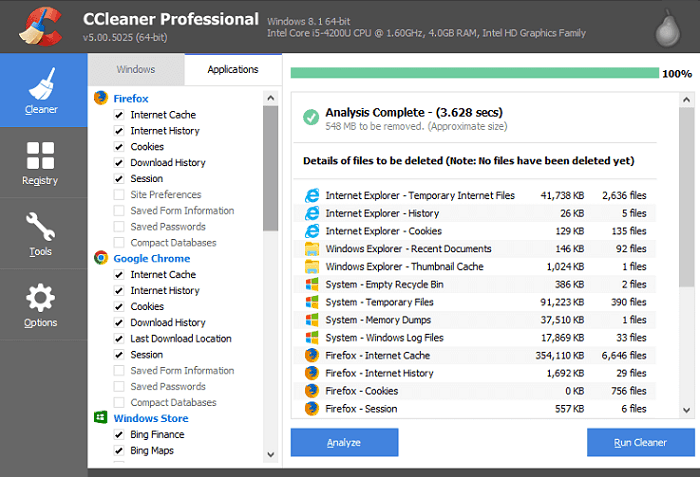This screenshot has width=700, height=477.
Task: Click the results list scroll down arrow
Action: (x=687, y=410)
